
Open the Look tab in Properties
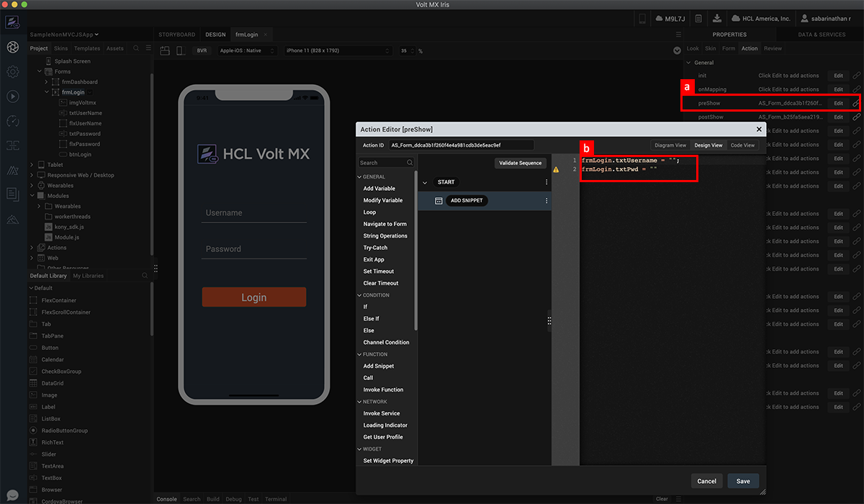pyautogui.click(x=693, y=48)
